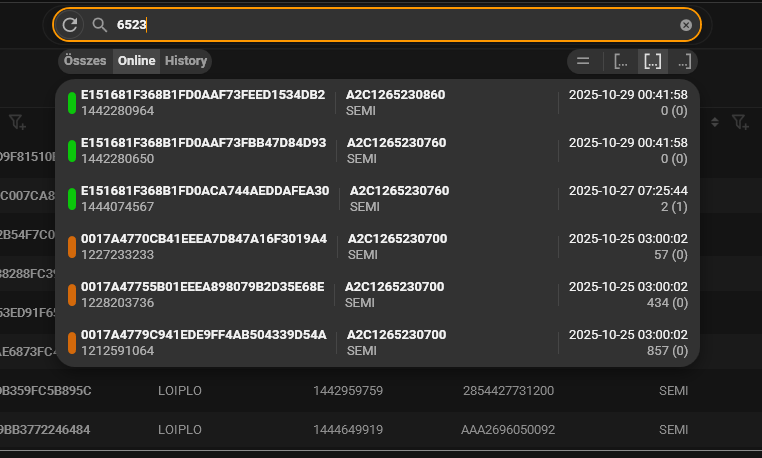Viewport: 762px width, 458px height.
Task: Choose result with ID 1228203736
Action: tap(200, 294)
